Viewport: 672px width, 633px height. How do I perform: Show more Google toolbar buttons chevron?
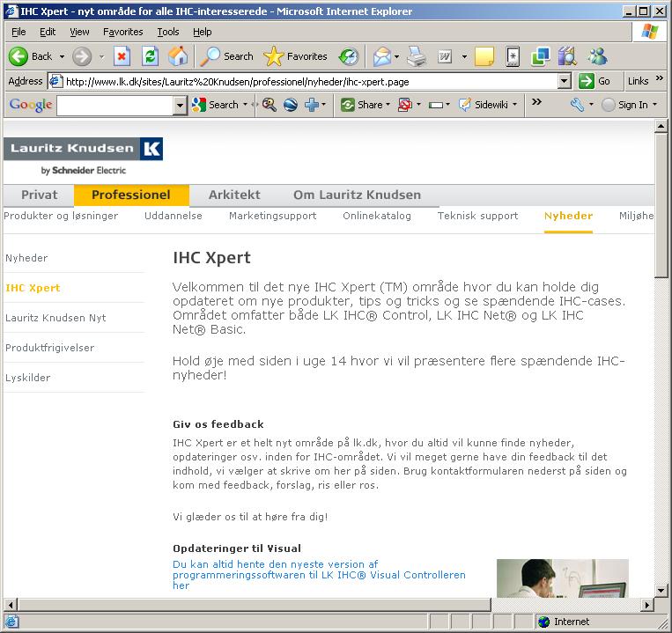[x=536, y=102]
